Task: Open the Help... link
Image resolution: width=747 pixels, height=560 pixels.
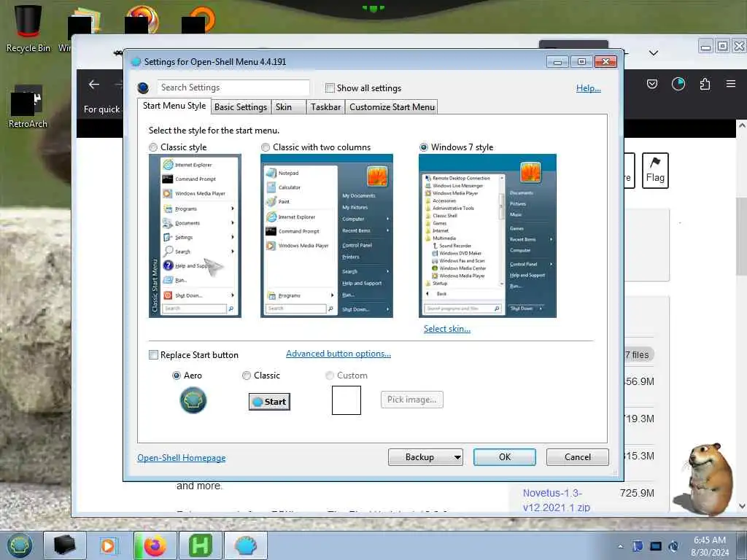Action: click(589, 88)
